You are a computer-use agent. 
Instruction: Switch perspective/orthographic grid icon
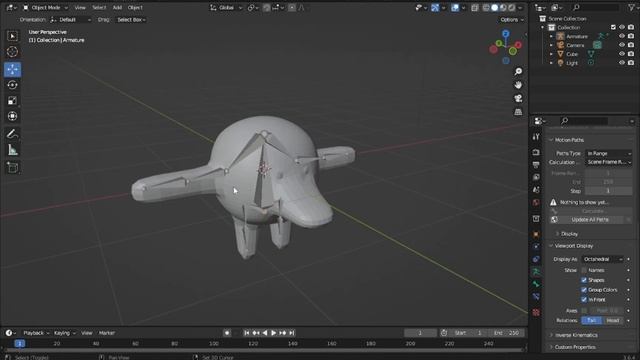[x=518, y=112]
